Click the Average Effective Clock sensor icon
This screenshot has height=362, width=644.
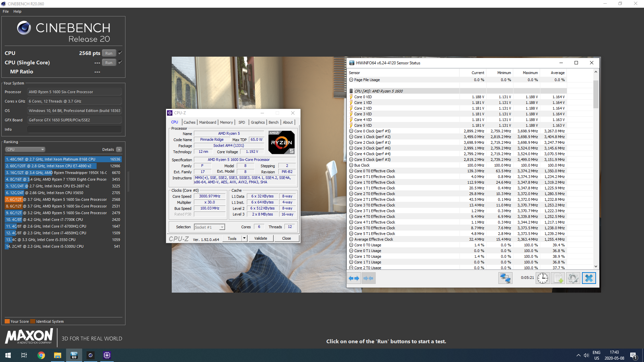(x=351, y=239)
